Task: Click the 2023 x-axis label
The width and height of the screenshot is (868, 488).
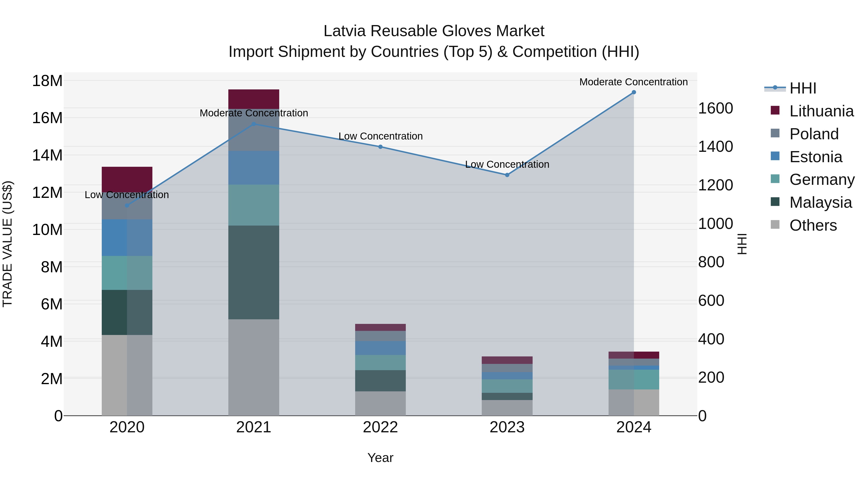Action: 507,427
